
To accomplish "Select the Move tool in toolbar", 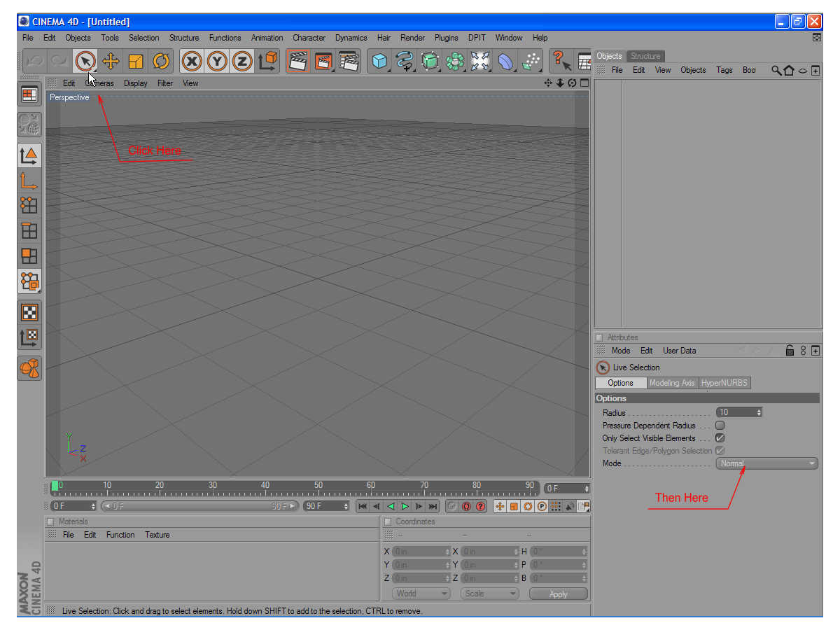I will point(111,62).
